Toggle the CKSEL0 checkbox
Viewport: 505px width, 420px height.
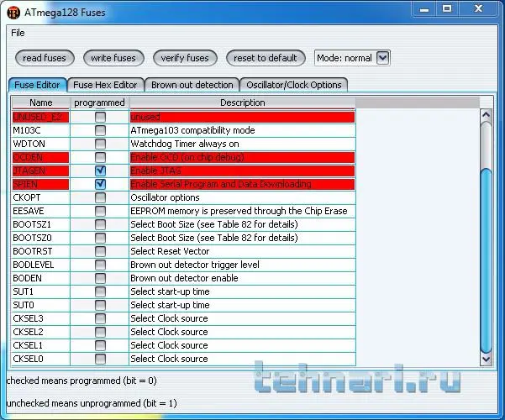click(x=100, y=359)
